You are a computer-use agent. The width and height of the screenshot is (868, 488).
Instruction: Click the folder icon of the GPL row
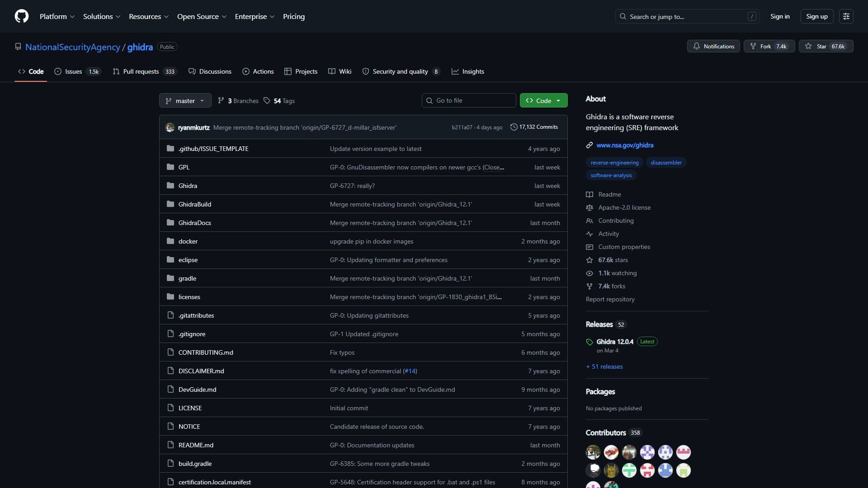[x=170, y=167]
